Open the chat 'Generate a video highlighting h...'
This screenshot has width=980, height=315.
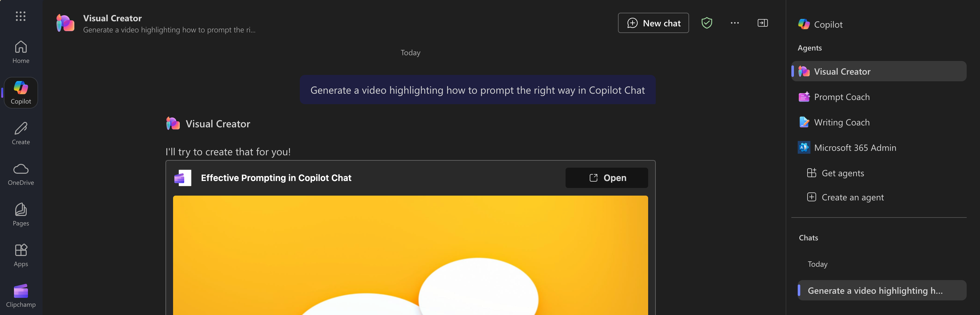coord(882,290)
